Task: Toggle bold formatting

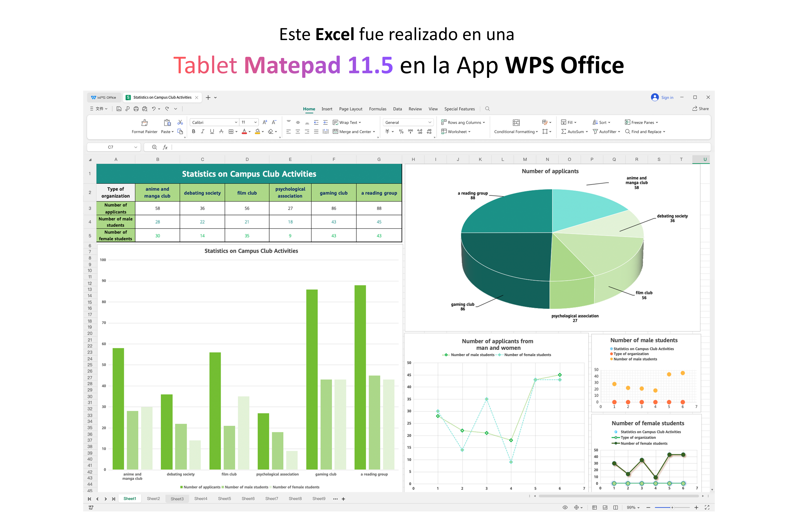Action: coord(193,132)
